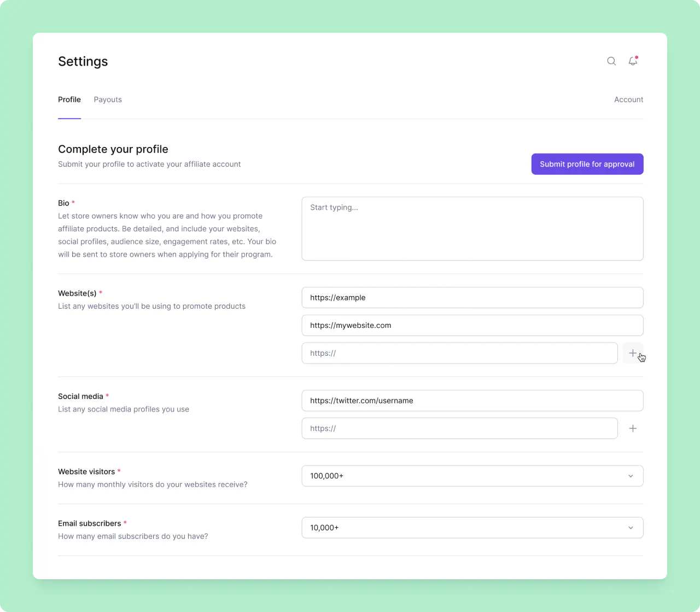Open the notifications bell
The image size is (700, 612).
(633, 61)
